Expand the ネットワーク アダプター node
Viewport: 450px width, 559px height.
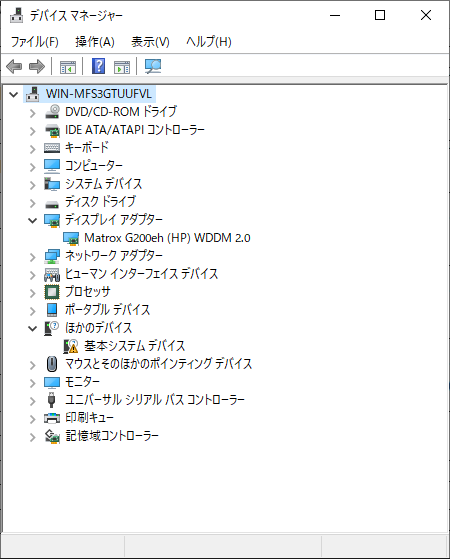[32, 257]
